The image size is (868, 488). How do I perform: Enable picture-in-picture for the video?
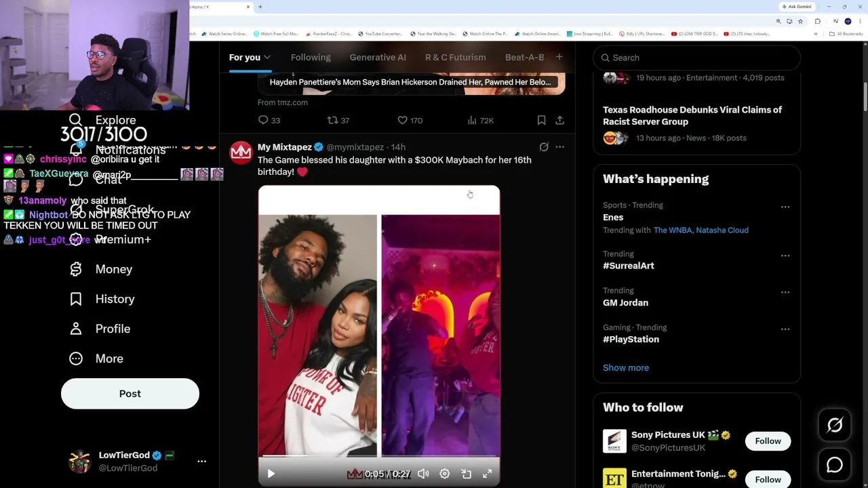pyautogui.click(x=466, y=474)
